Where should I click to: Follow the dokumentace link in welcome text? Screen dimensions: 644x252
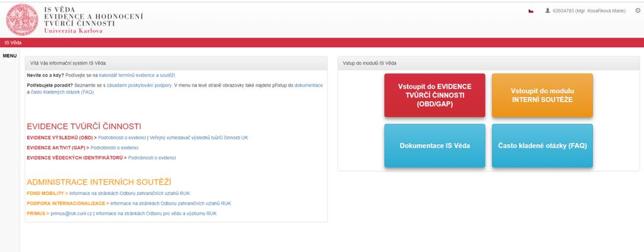308,85
